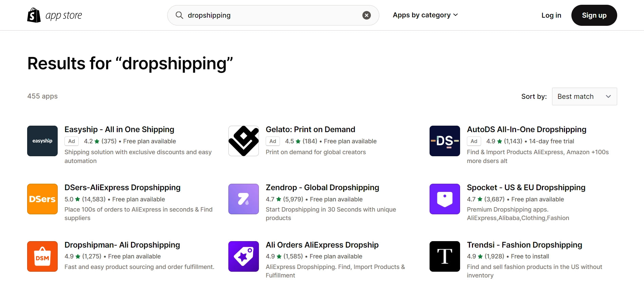Click the Ad badge on AutoDS
Screen dimensions: 644x288
click(x=474, y=141)
